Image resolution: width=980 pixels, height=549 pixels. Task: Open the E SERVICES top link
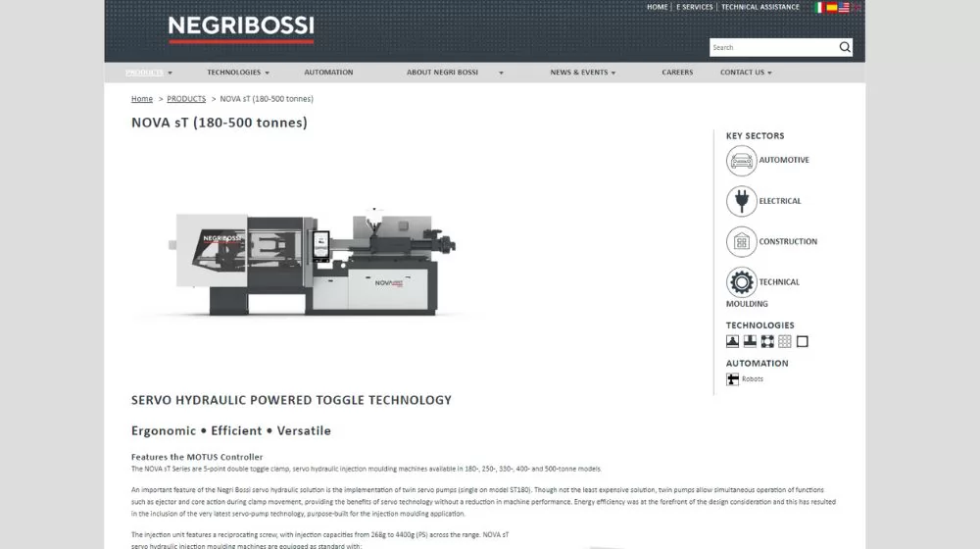click(695, 7)
